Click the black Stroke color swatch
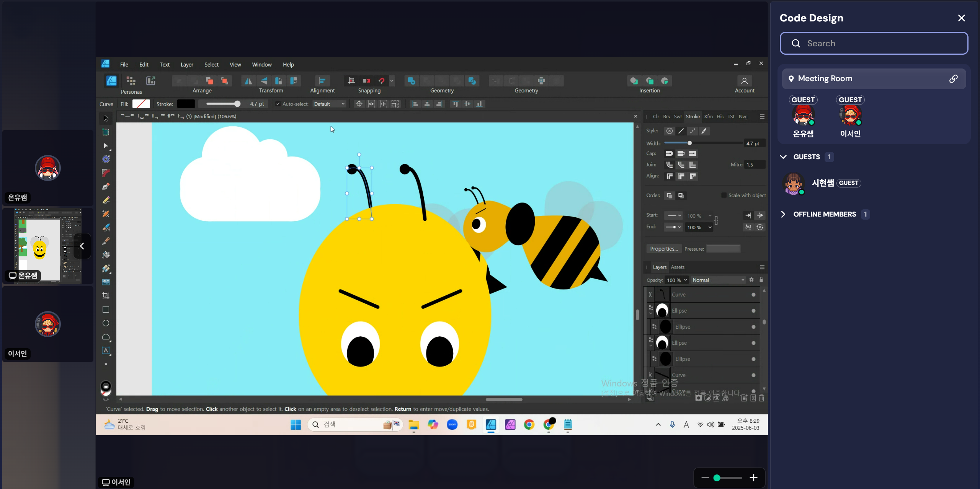The height and width of the screenshot is (489, 980). (x=186, y=104)
